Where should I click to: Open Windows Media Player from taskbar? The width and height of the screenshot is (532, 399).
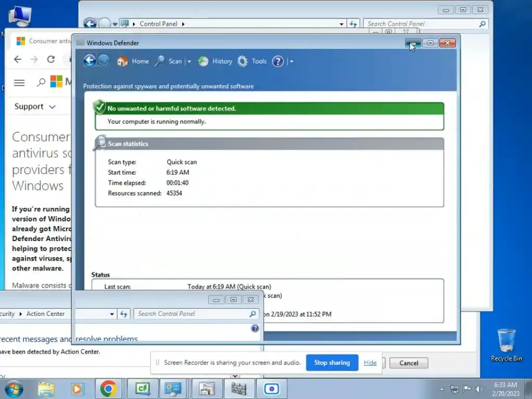tap(77, 389)
